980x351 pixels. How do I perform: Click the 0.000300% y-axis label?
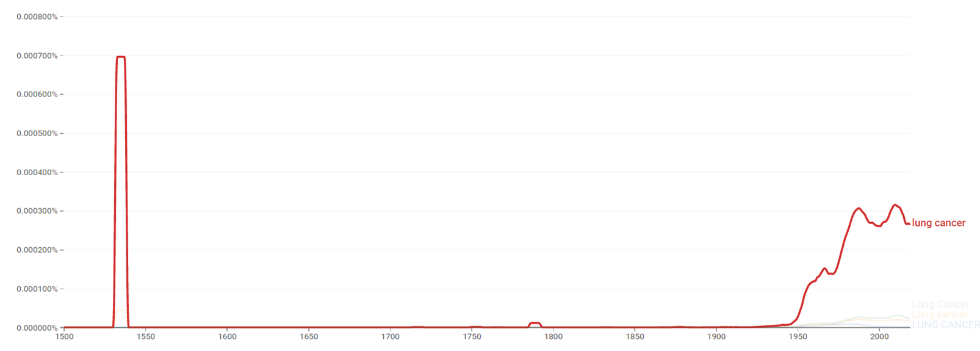tap(37, 211)
